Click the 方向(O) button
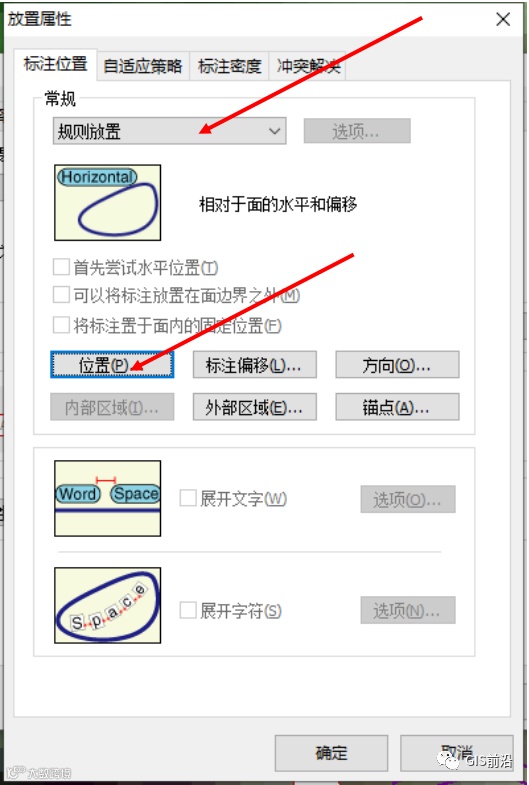The width and height of the screenshot is (529, 785). [x=397, y=364]
